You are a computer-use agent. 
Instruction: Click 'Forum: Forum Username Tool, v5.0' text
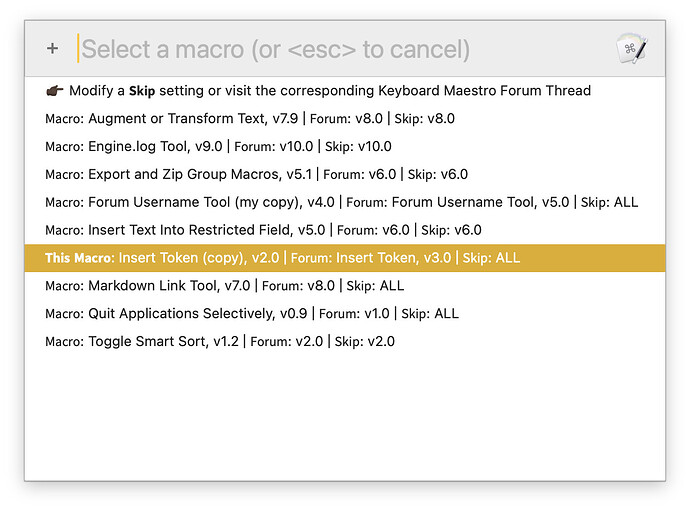(x=459, y=202)
